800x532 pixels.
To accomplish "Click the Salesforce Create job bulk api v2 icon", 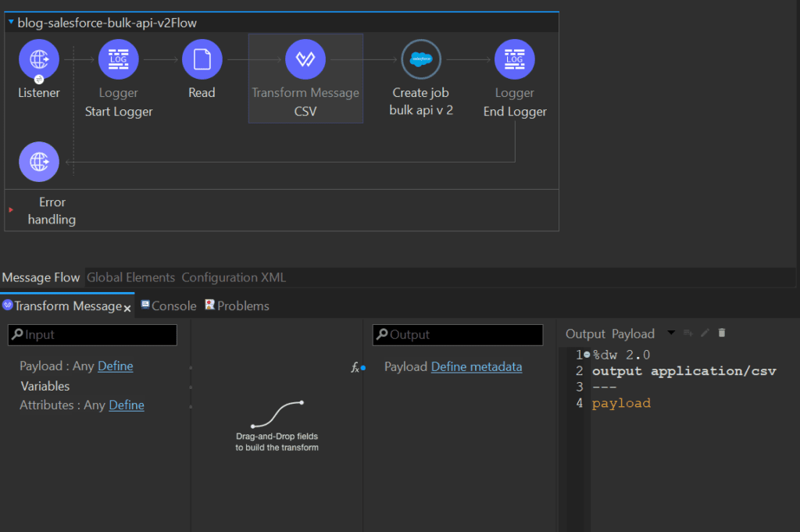I will pos(420,59).
